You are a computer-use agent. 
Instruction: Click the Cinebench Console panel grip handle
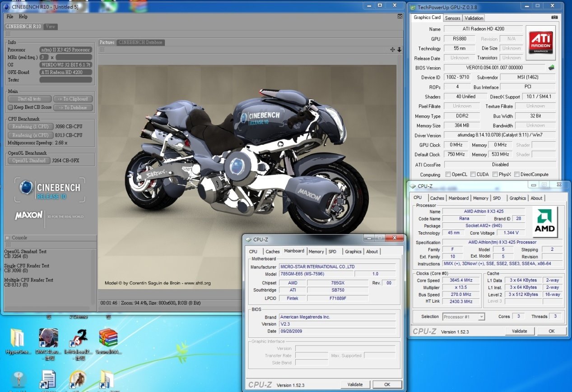pos(7,244)
